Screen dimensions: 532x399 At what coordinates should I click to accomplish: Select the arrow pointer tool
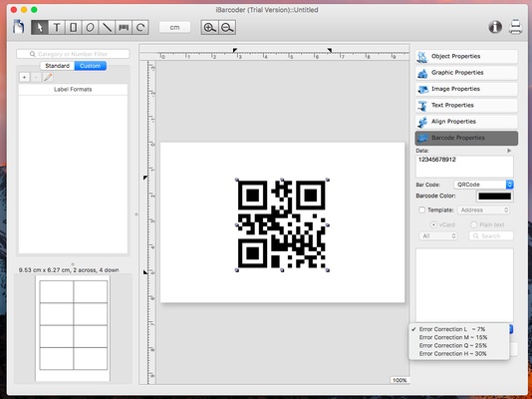(40, 27)
